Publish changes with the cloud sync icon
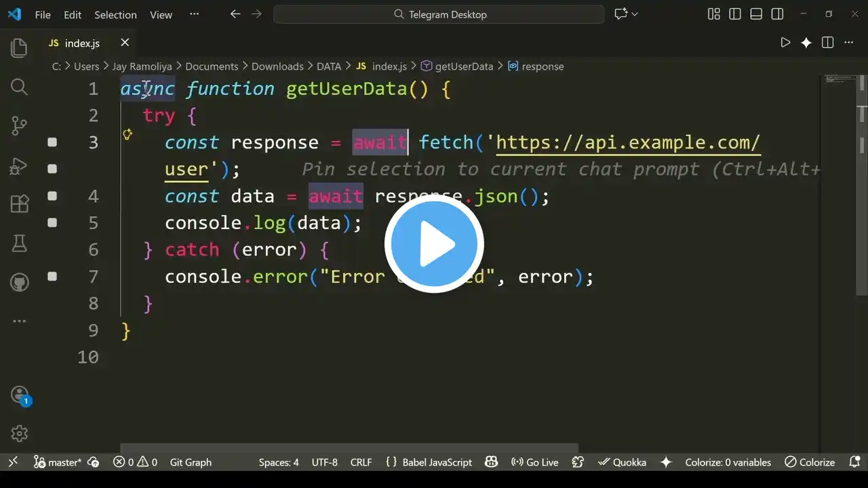This screenshot has height=488, width=868. point(94,462)
